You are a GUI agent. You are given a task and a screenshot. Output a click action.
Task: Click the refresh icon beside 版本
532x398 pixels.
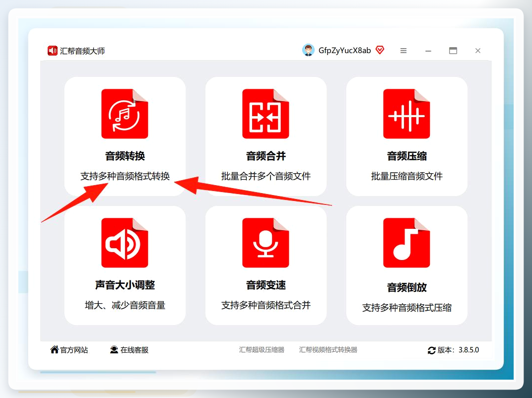(x=432, y=350)
